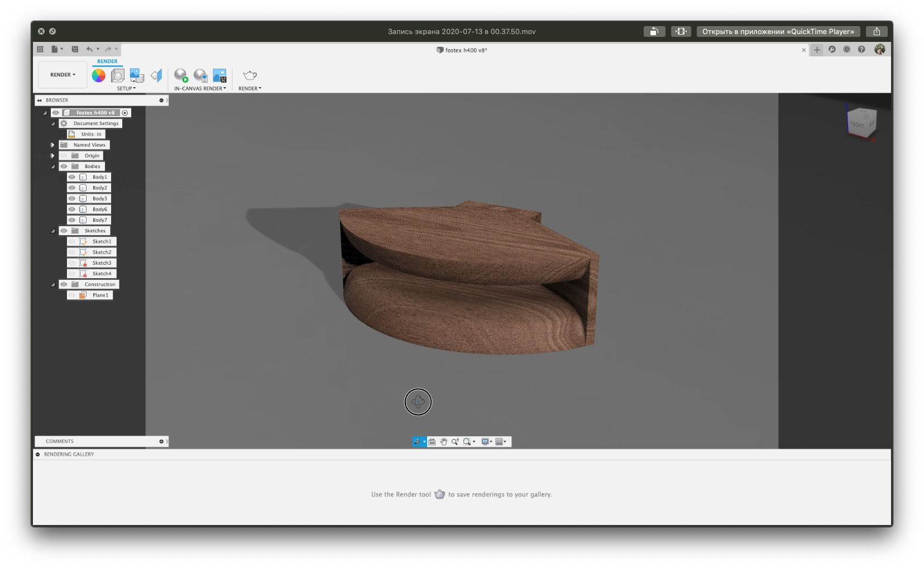Click the Save icon in the top toolbar
The width and height of the screenshot is (924, 568).
(75, 49)
